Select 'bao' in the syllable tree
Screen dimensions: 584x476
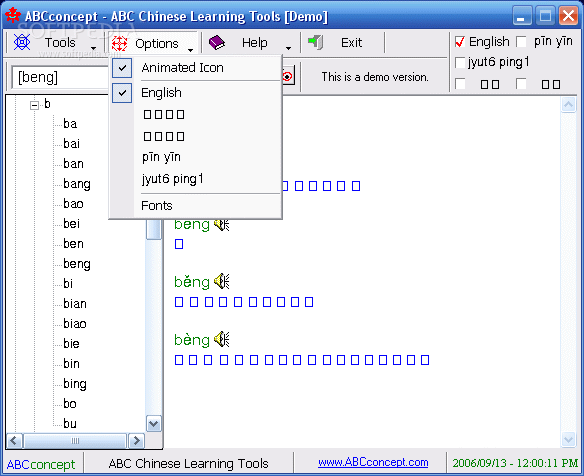point(73,204)
